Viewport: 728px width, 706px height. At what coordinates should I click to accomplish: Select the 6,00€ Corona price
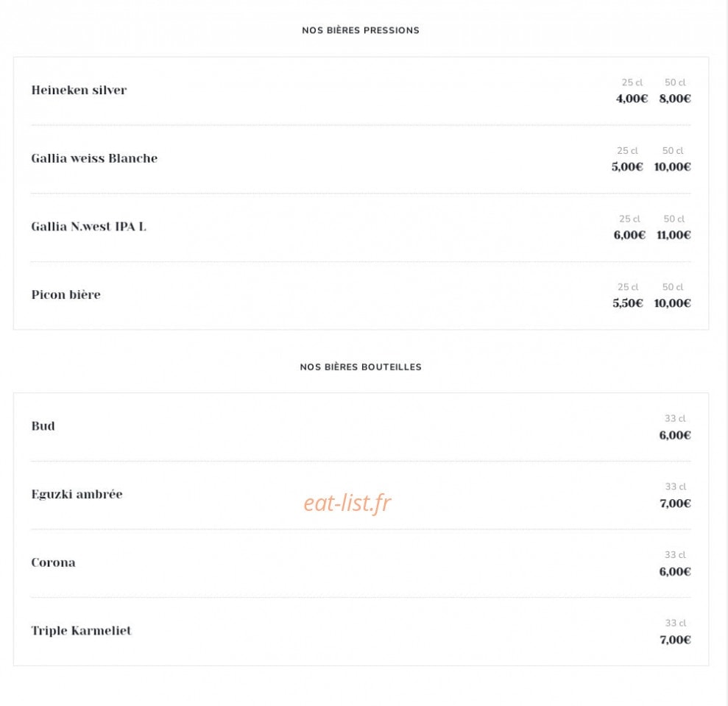point(675,572)
